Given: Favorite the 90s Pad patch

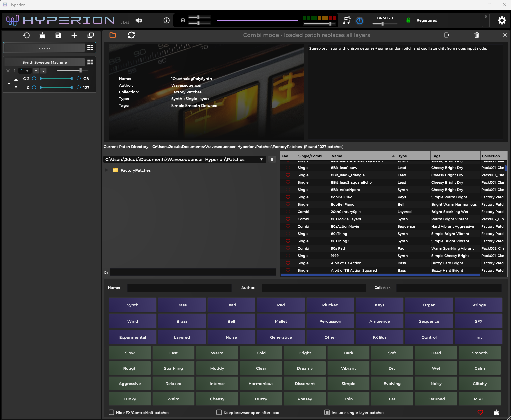Looking at the screenshot, I should point(288,248).
